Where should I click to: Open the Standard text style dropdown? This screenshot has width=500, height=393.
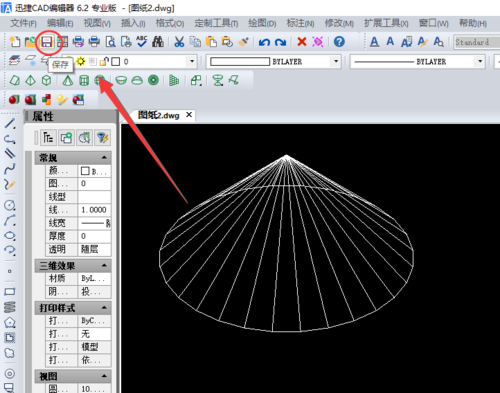[477, 42]
